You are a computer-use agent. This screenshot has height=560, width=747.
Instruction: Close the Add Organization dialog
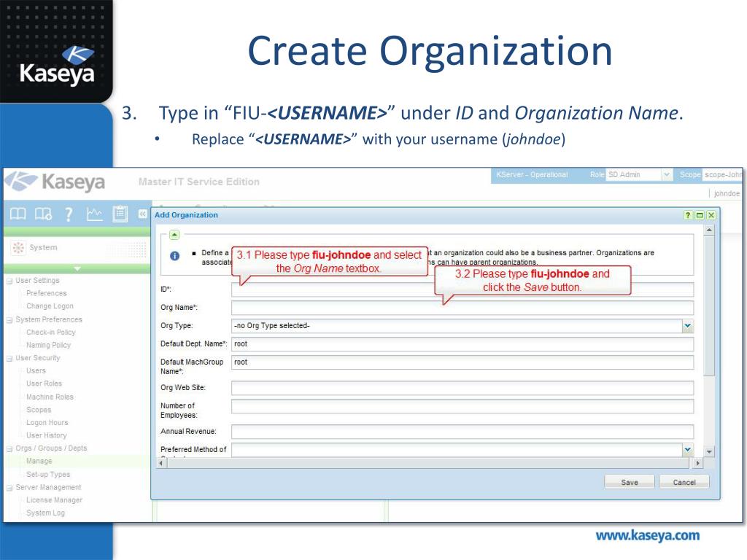(711, 215)
